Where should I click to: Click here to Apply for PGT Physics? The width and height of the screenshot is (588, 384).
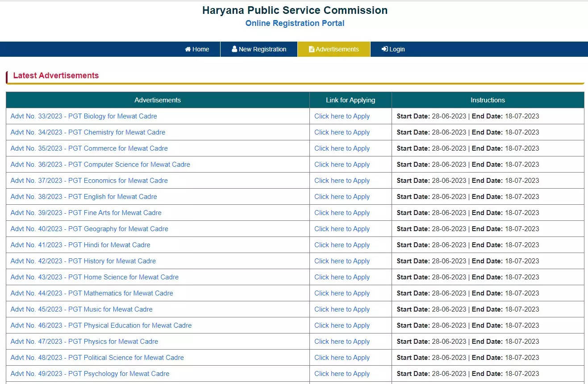(x=342, y=342)
